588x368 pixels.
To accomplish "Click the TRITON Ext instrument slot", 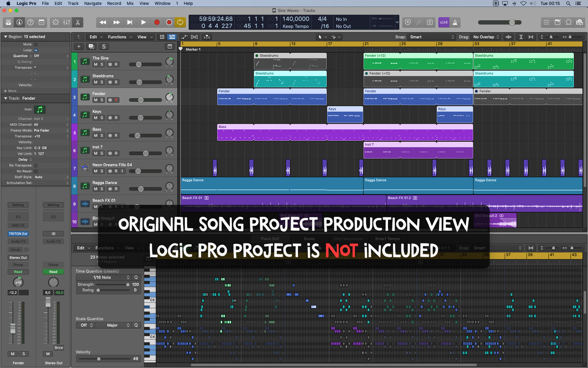I will point(18,234).
